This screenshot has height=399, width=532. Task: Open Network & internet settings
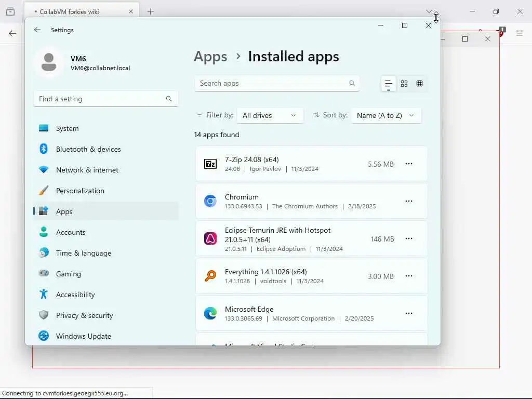point(106,170)
